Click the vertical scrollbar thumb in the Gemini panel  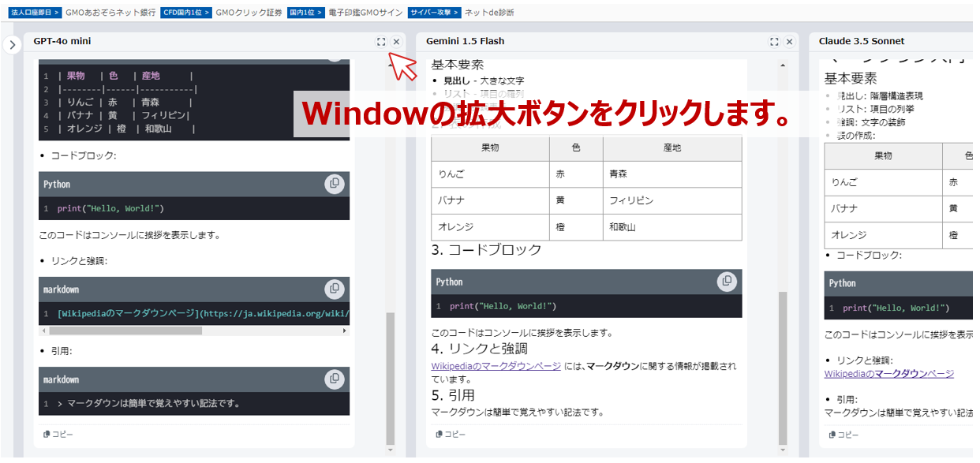tap(783, 368)
